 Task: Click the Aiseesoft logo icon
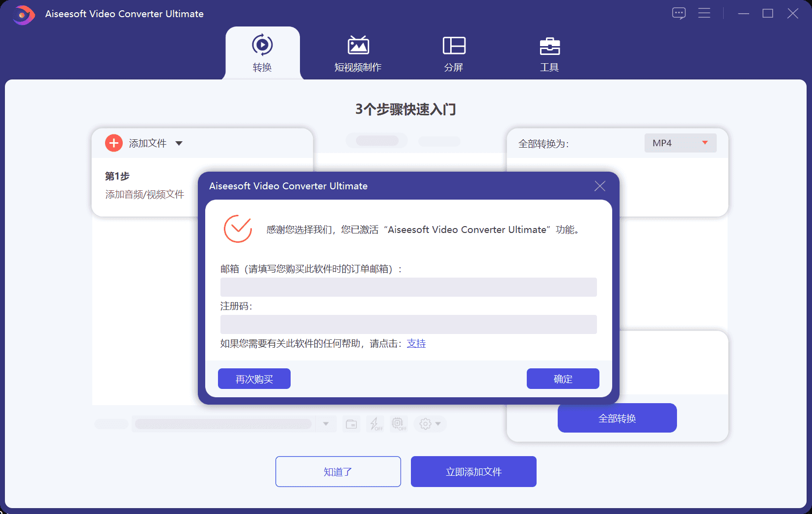[x=23, y=15]
